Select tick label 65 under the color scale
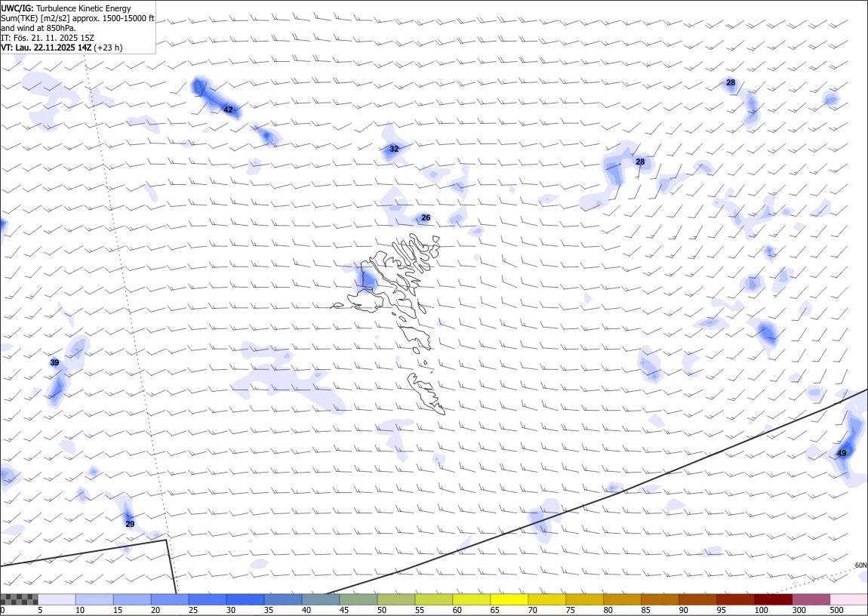 click(495, 610)
